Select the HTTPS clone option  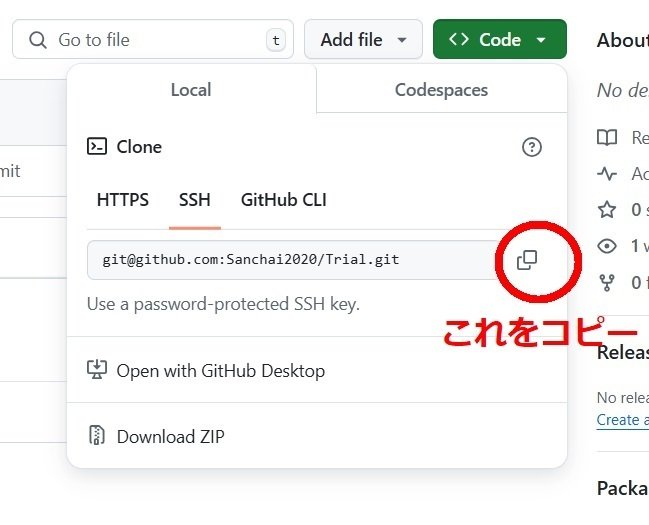coord(123,200)
